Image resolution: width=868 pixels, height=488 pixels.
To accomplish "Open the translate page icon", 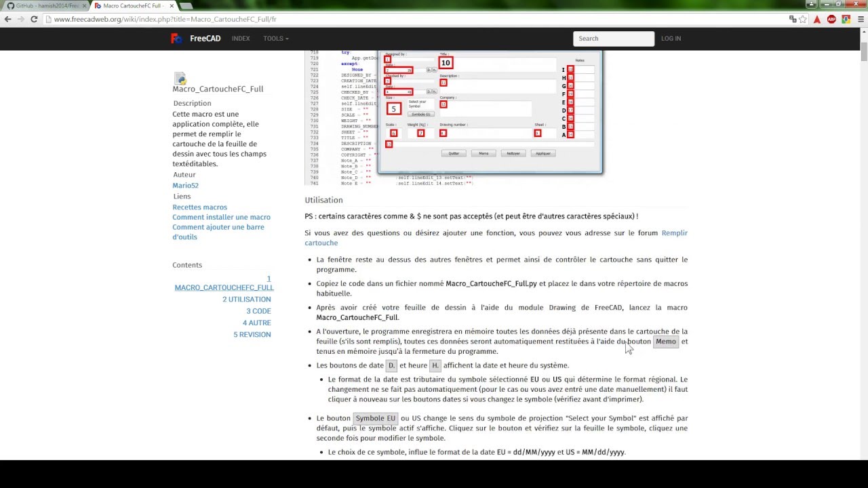I will click(793, 19).
